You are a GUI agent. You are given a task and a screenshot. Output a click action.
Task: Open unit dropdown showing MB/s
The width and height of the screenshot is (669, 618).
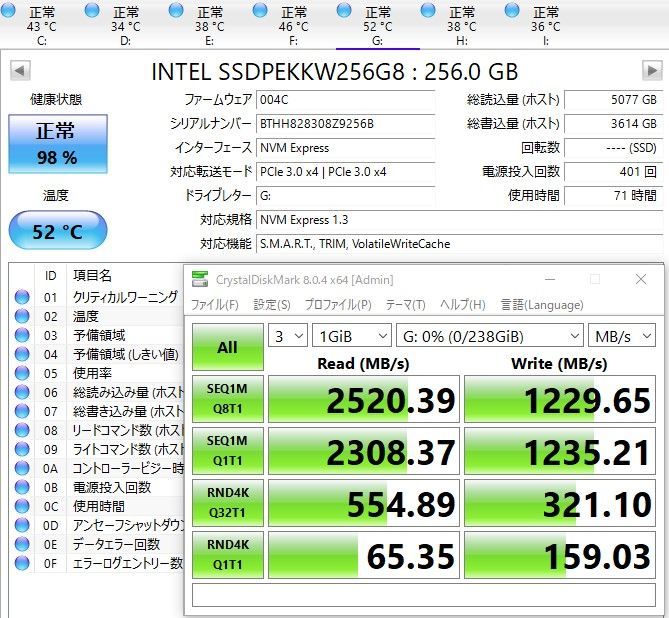[x=622, y=336]
